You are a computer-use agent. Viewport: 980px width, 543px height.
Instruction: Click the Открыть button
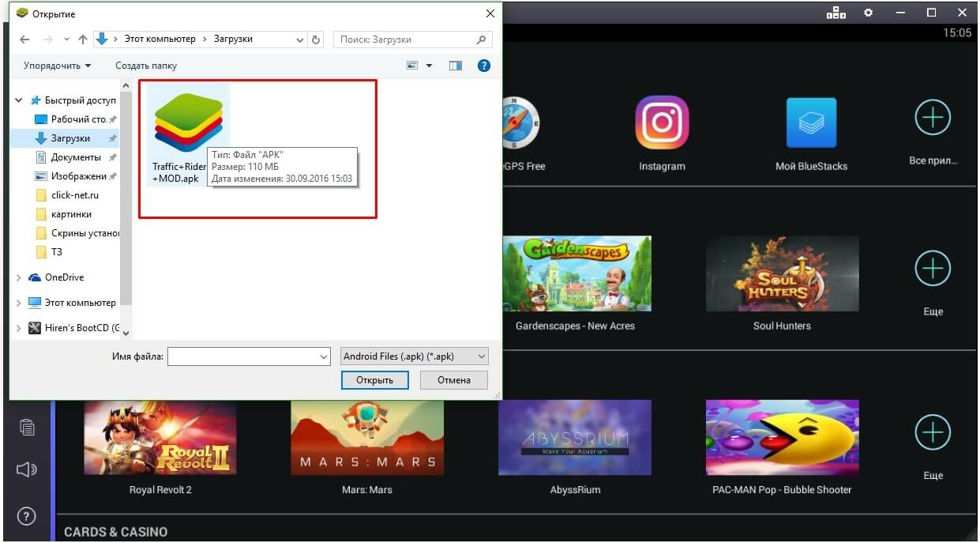point(374,380)
